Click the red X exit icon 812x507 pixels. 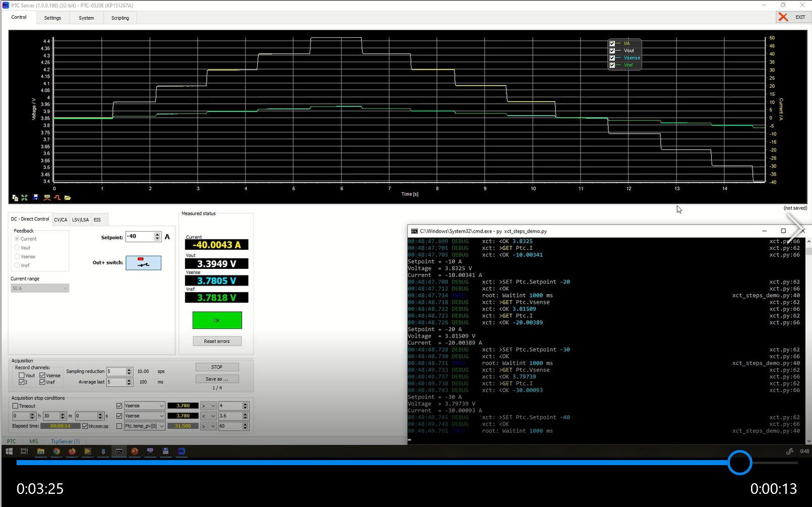[783, 17]
